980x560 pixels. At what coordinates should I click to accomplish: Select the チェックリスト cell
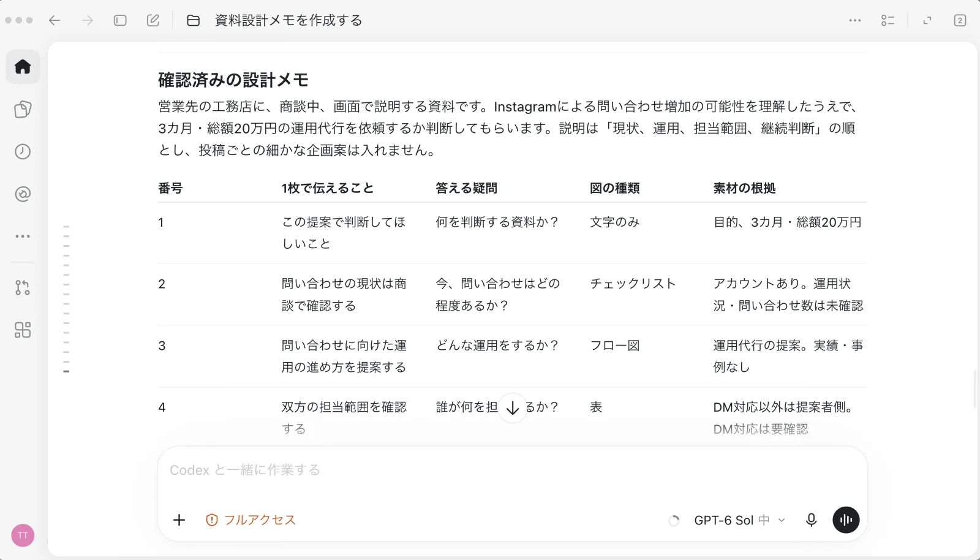pyautogui.click(x=633, y=284)
